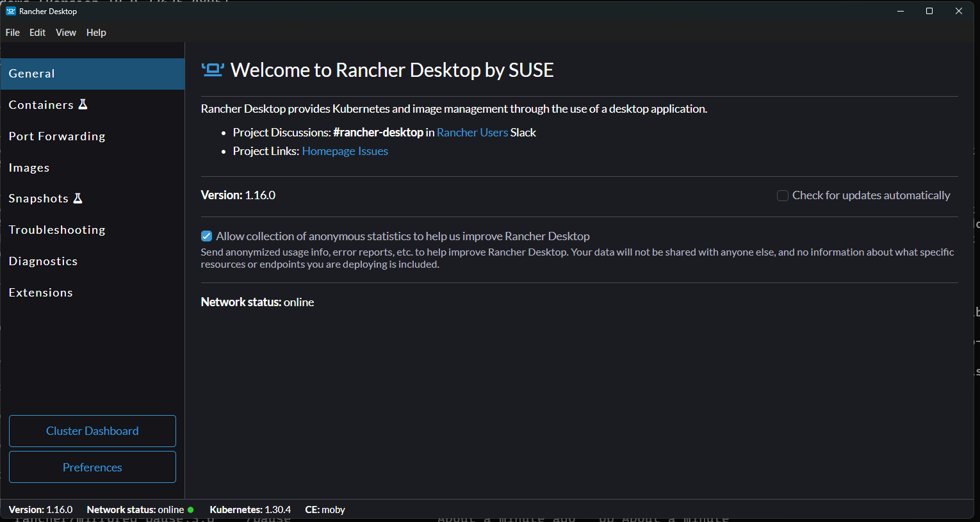Close the Rancher Desktop window
Image resolution: width=980 pixels, height=522 pixels.
tap(959, 11)
